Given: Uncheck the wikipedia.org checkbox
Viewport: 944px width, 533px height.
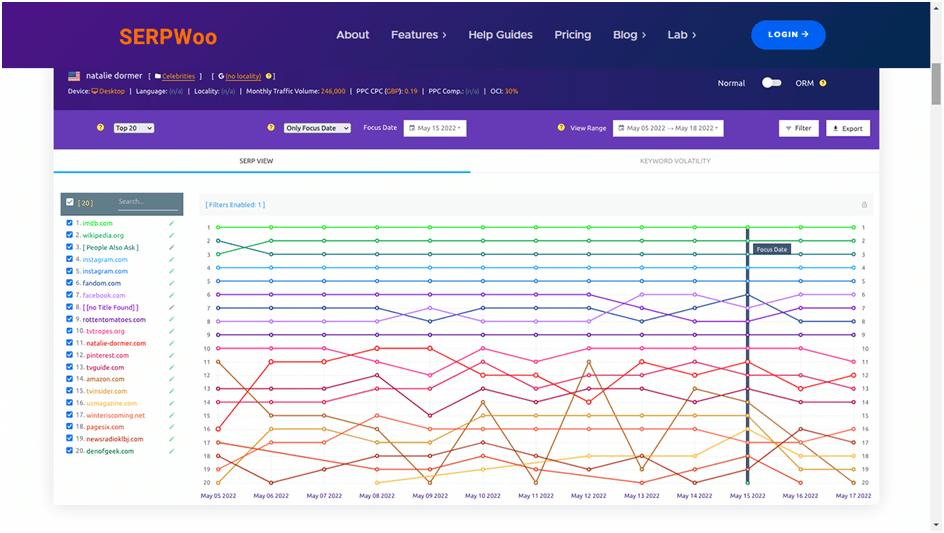Looking at the screenshot, I should click(70, 235).
